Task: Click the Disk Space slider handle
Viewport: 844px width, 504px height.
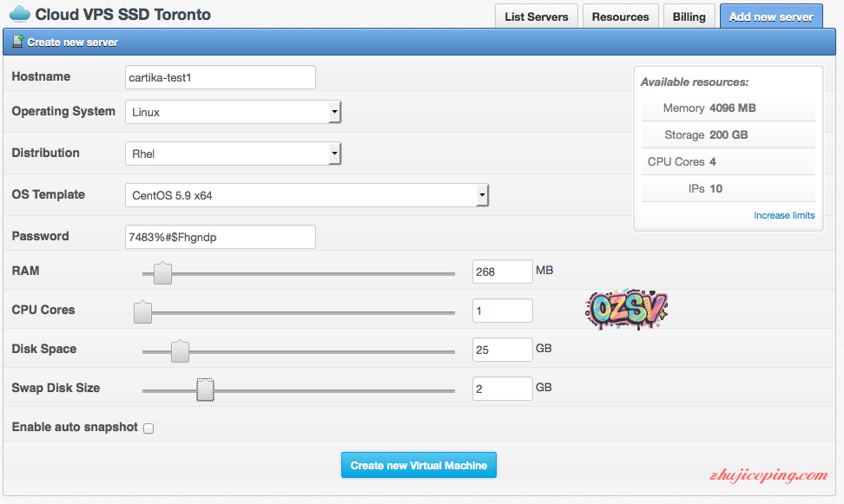Action: 180,351
